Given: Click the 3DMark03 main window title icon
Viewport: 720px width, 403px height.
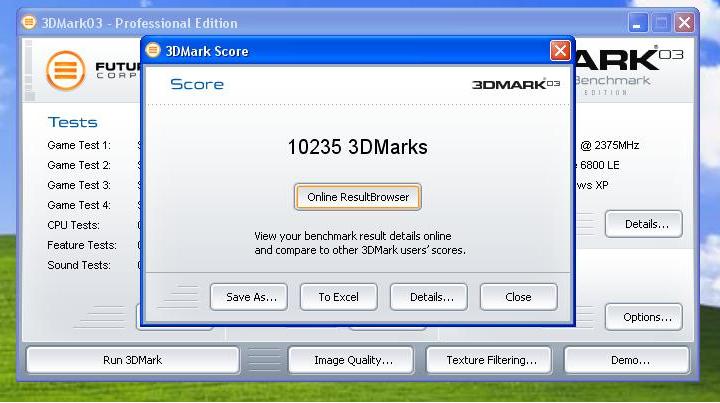Looking at the screenshot, I should (29, 22).
